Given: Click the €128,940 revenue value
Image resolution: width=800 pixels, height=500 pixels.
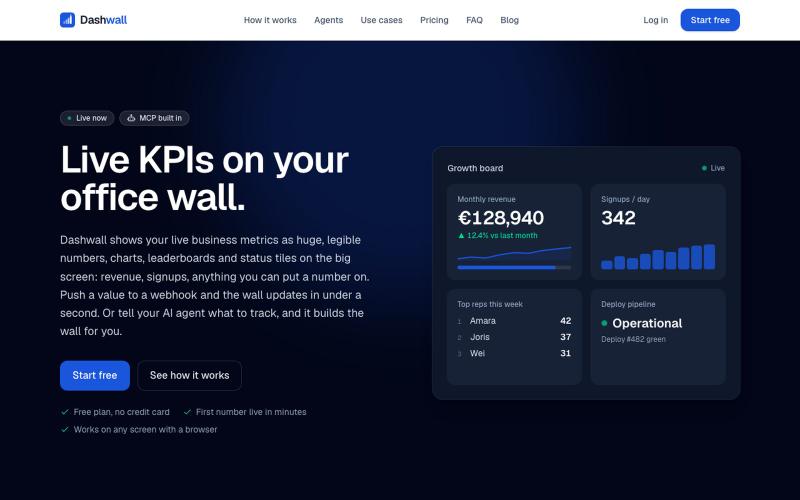Looking at the screenshot, I should [x=501, y=218].
